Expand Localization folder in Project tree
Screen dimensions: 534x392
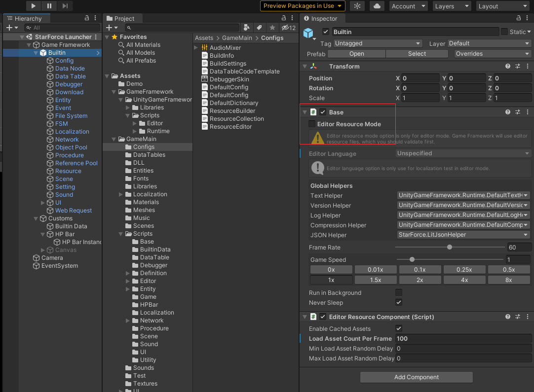(x=120, y=194)
